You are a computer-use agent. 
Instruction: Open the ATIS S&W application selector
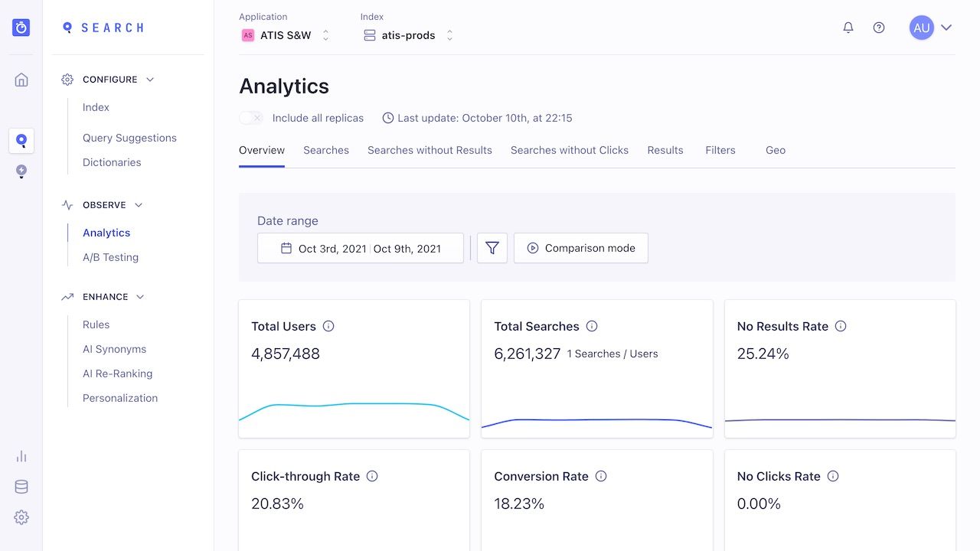pos(286,35)
